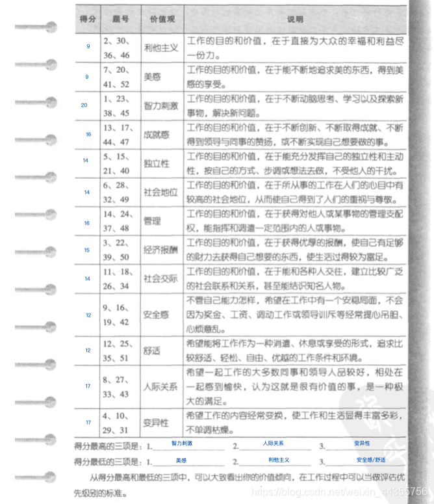Select the 独立性 value cell
The image size is (434, 504).
click(157, 163)
